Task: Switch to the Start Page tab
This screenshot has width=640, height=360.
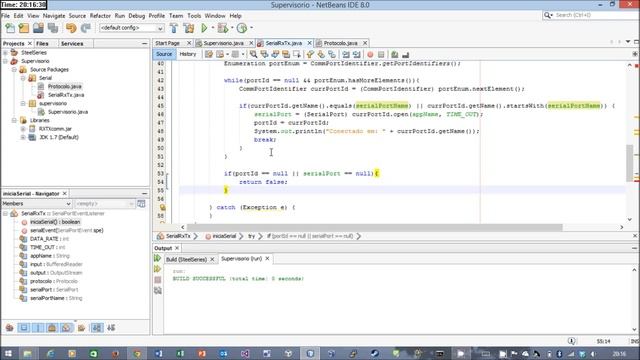Action: 167,43
